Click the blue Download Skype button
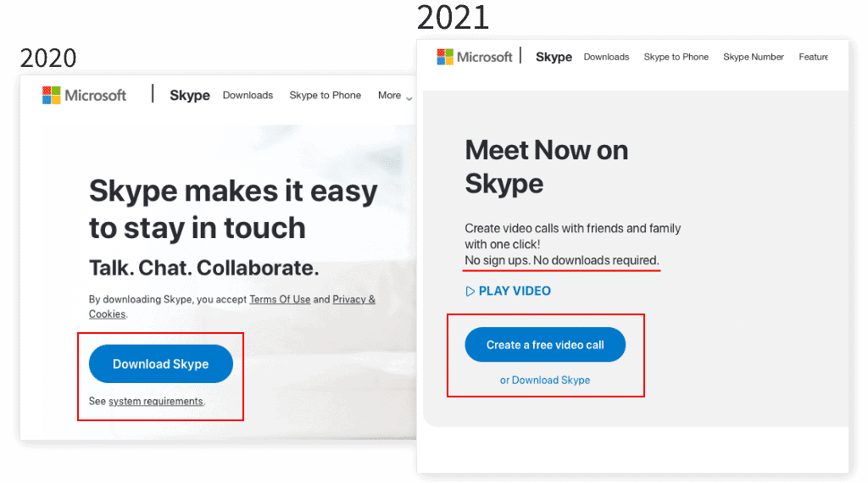This screenshot has width=868, height=483. click(160, 364)
